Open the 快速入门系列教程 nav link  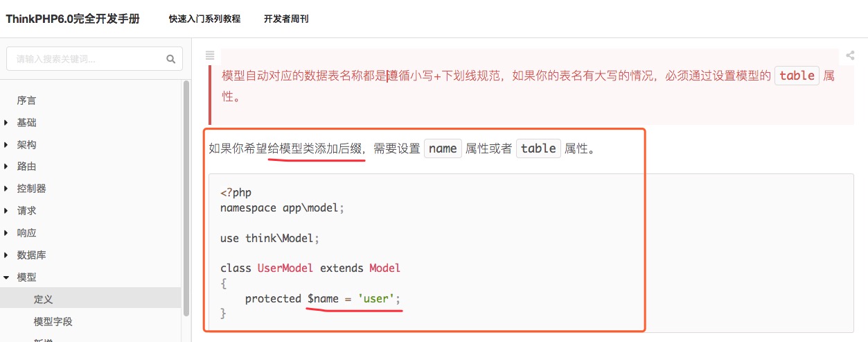[204, 19]
